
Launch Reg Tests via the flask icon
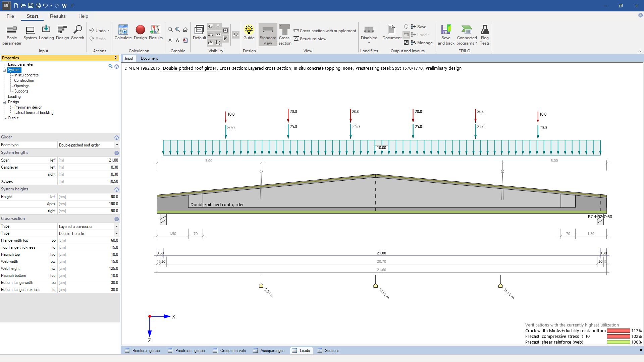485,34
